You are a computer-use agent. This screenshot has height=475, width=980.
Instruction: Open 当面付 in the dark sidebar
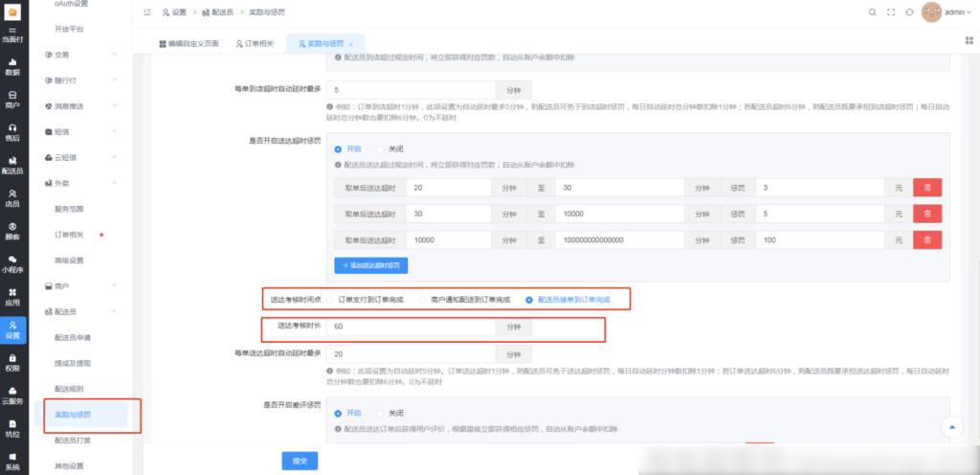13,34
